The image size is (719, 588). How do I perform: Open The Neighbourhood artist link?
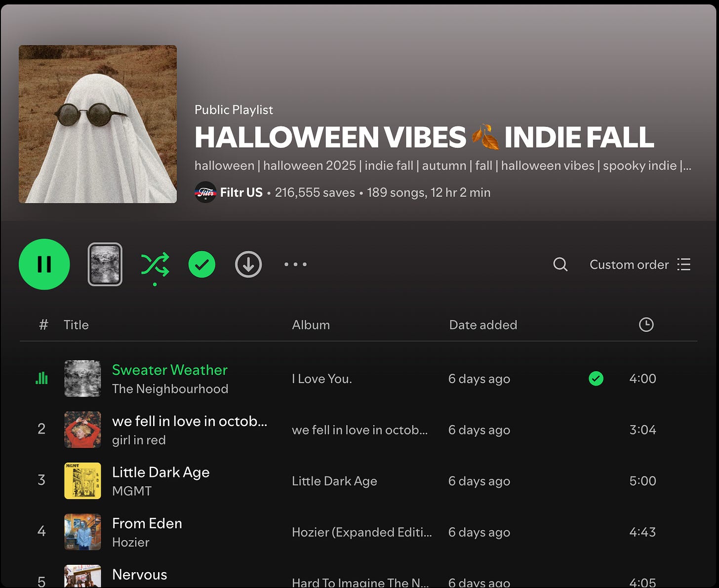click(170, 389)
